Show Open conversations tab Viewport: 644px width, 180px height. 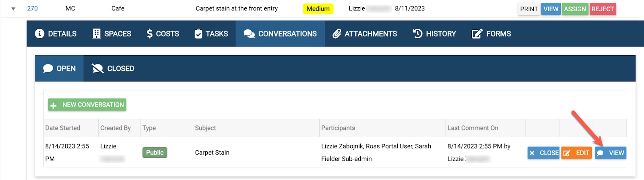59,69
